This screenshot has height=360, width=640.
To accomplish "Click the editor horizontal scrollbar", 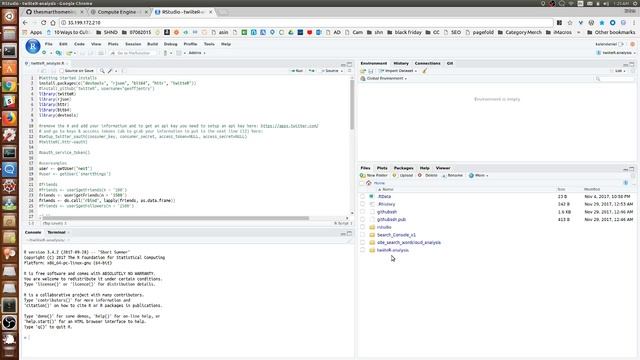I will 176,218.
